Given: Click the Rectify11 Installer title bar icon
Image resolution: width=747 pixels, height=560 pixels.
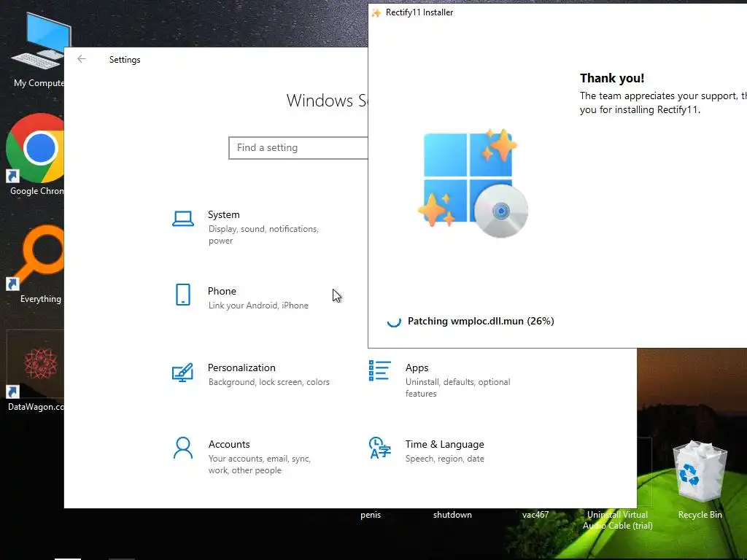Looking at the screenshot, I should (x=376, y=13).
